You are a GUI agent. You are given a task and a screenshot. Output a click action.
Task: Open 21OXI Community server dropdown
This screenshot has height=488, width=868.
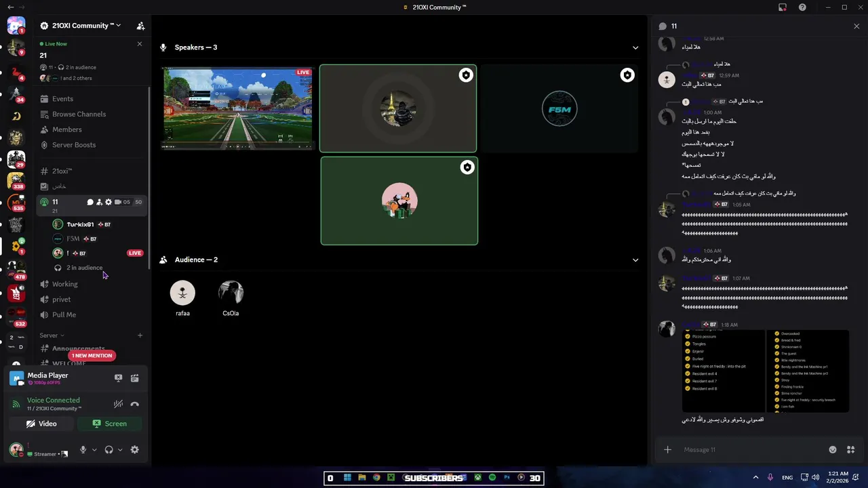[x=81, y=26]
